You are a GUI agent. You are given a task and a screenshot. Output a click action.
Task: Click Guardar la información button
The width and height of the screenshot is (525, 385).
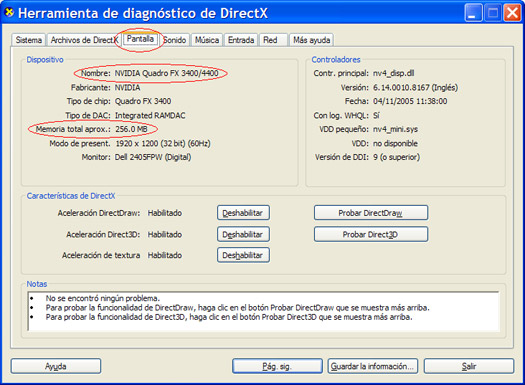pyautogui.click(x=373, y=366)
